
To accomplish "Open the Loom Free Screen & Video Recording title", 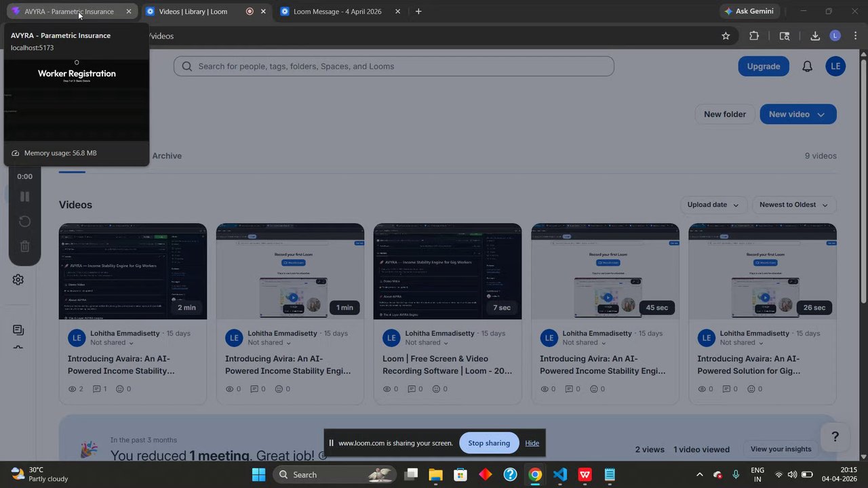I will pyautogui.click(x=448, y=365).
